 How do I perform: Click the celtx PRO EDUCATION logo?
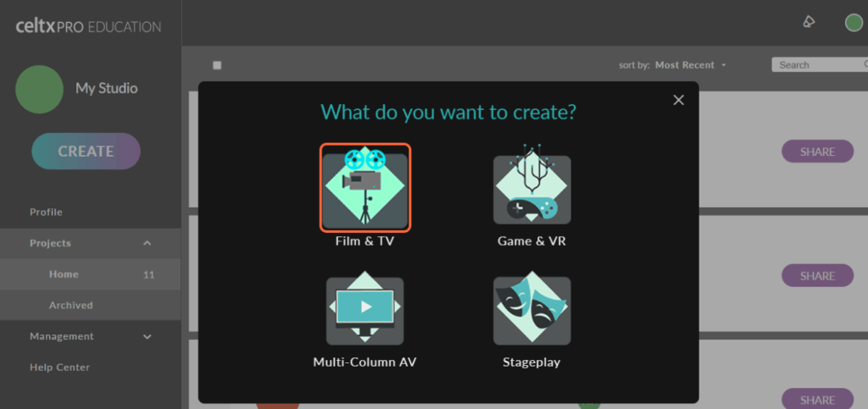(88, 26)
